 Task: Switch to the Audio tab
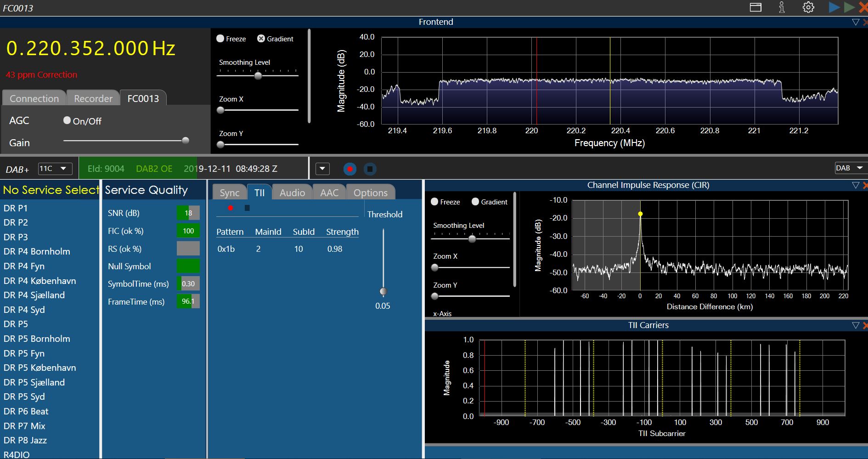pyautogui.click(x=292, y=193)
